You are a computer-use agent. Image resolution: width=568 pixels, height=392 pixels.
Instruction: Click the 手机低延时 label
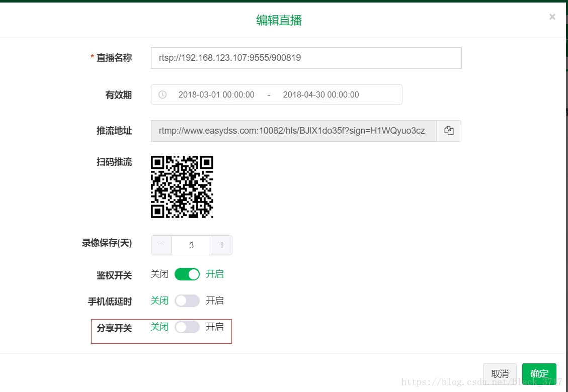[110, 301]
